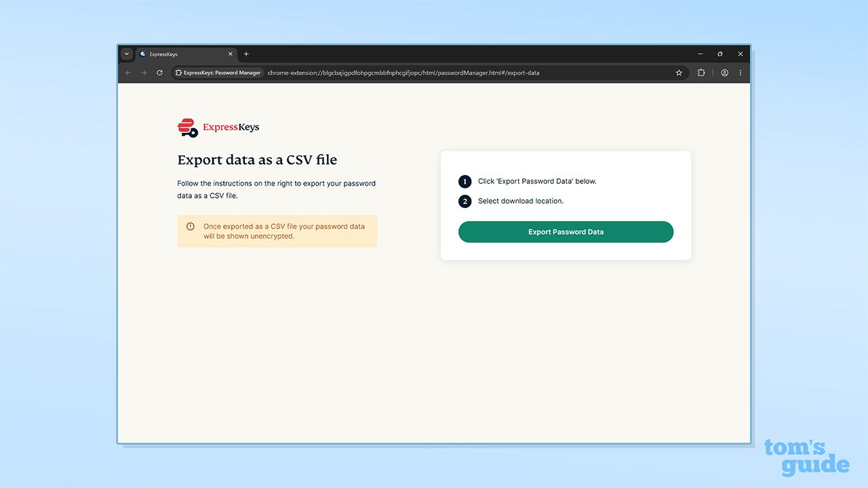Image resolution: width=868 pixels, height=488 pixels.
Task: Open the Chrome three-dot menu
Action: pyautogui.click(x=741, y=73)
